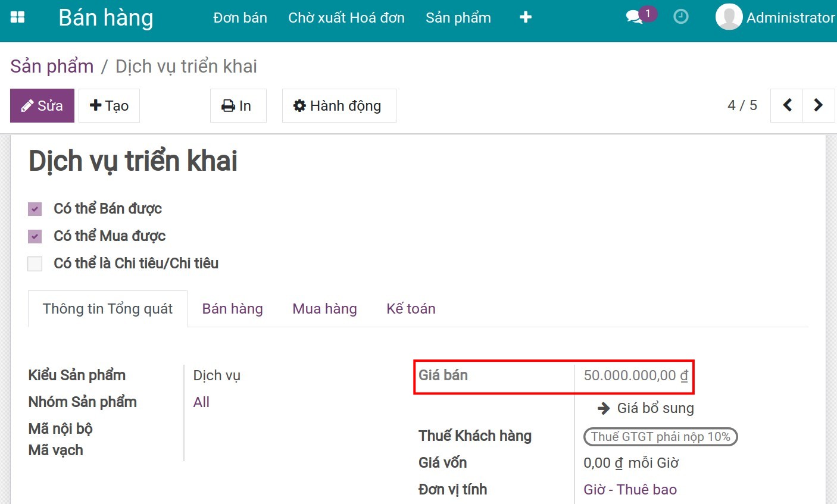The image size is (837, 504).
Task: Click the Administrator avatar picture
Action: click(729, 17)
